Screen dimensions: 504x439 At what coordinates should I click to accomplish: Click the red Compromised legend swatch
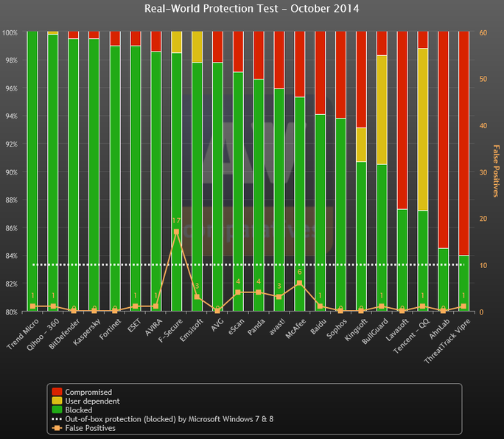click(x=57, y=392)
